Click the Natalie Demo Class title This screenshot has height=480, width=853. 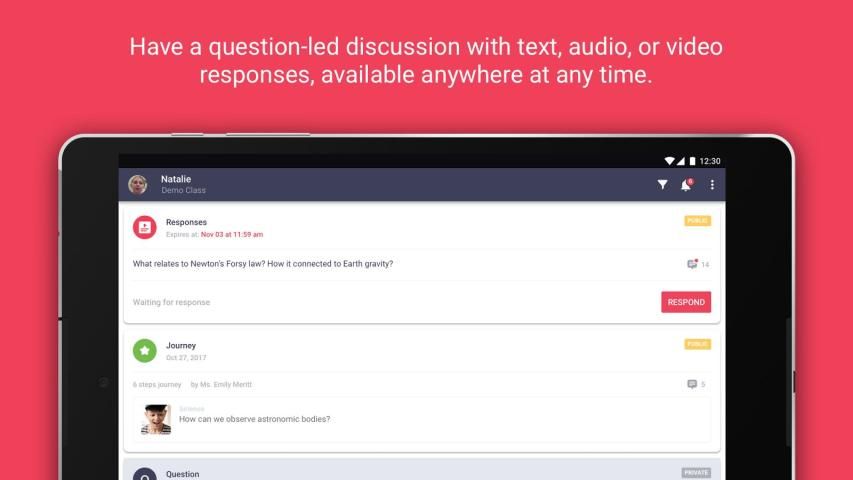click(x=183, y=184)
